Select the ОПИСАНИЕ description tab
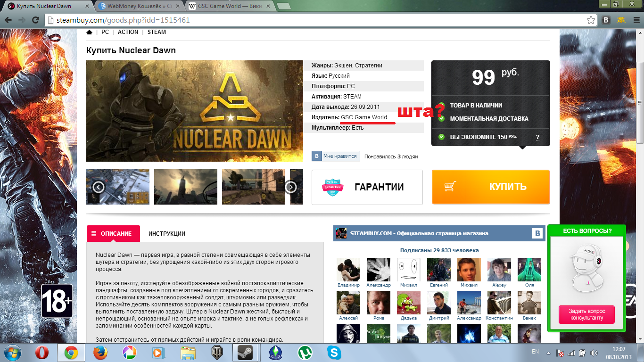The height and width of the screenshot is (362, 644). click(113, 233)
